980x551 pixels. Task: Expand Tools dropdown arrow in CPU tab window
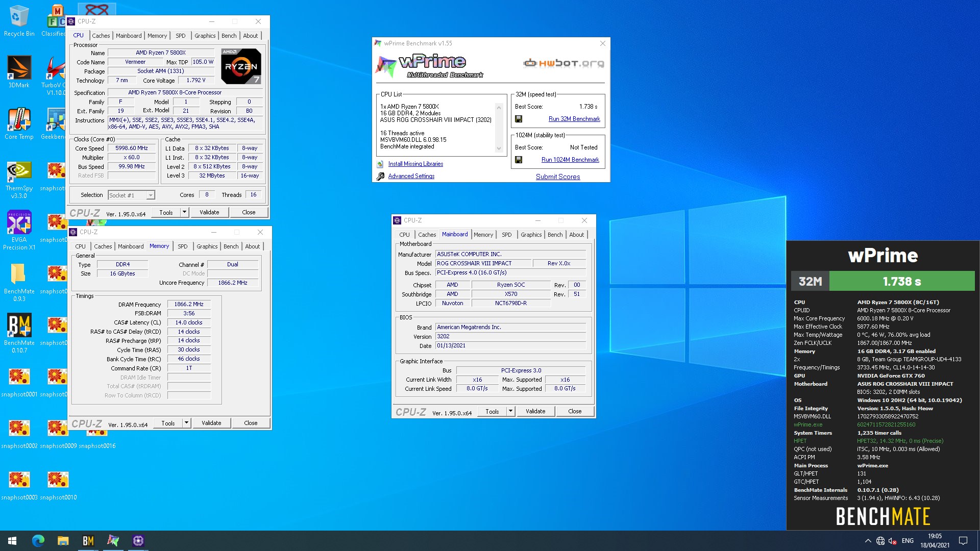pyautogui.click(x=184, y=212)
